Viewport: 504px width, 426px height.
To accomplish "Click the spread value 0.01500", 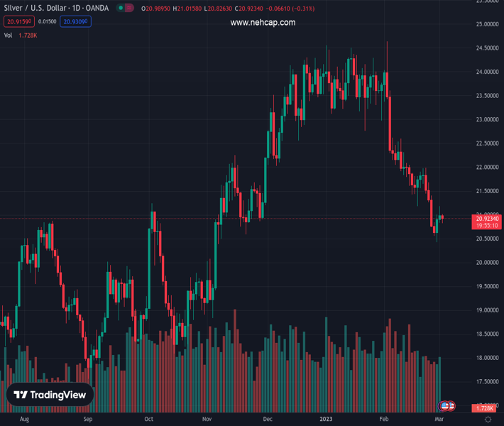I will click(48, 22).
